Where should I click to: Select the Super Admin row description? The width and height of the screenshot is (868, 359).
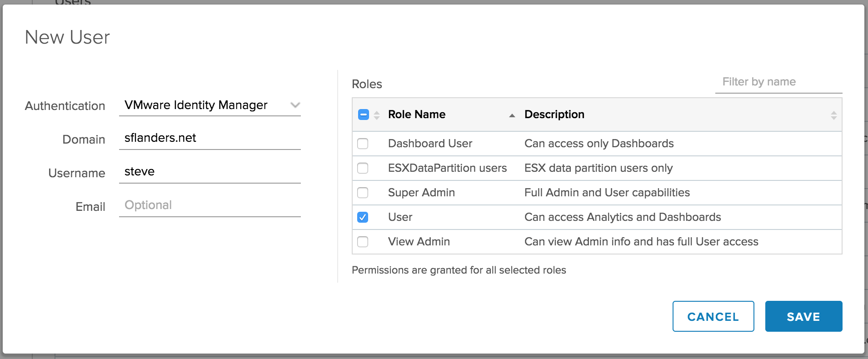tap(607, 193)
